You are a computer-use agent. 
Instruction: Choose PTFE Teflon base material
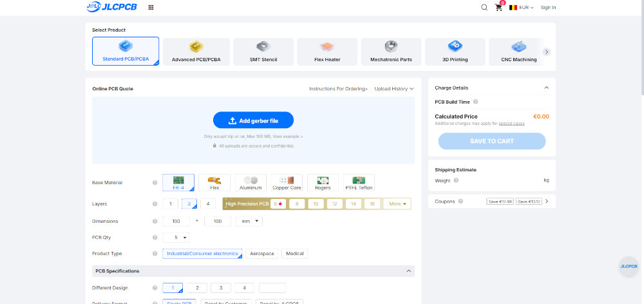359,182
